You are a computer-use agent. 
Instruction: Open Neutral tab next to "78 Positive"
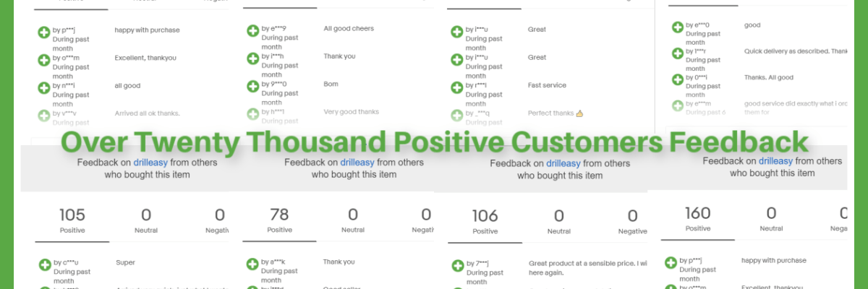(x=352, y=220)
